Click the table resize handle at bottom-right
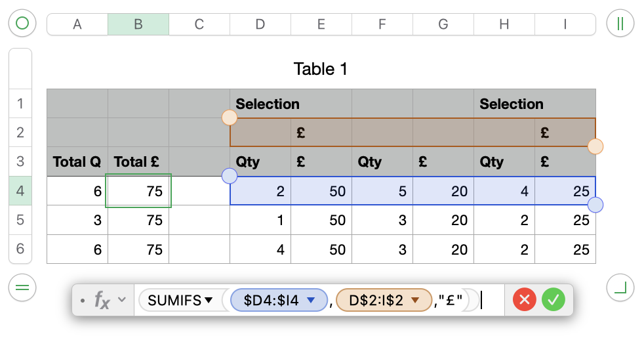 click(x=620, y=287)
